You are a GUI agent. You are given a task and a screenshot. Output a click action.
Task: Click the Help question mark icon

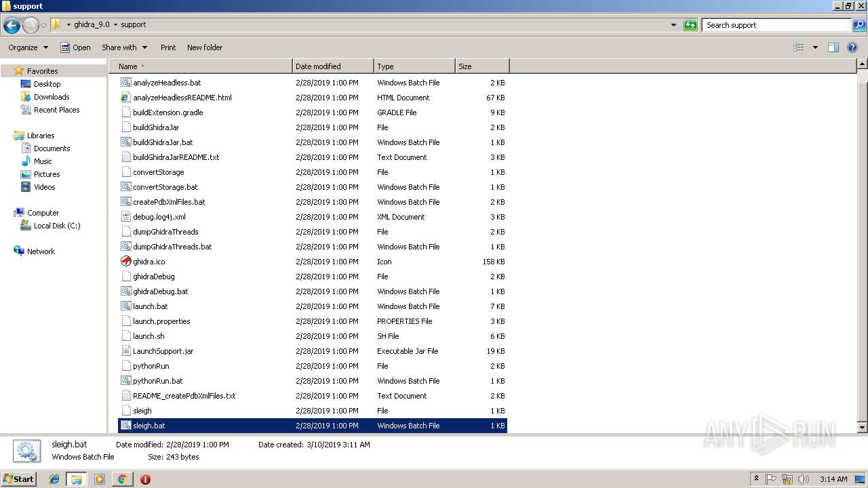pyautogui.click(x=853, y=47)
